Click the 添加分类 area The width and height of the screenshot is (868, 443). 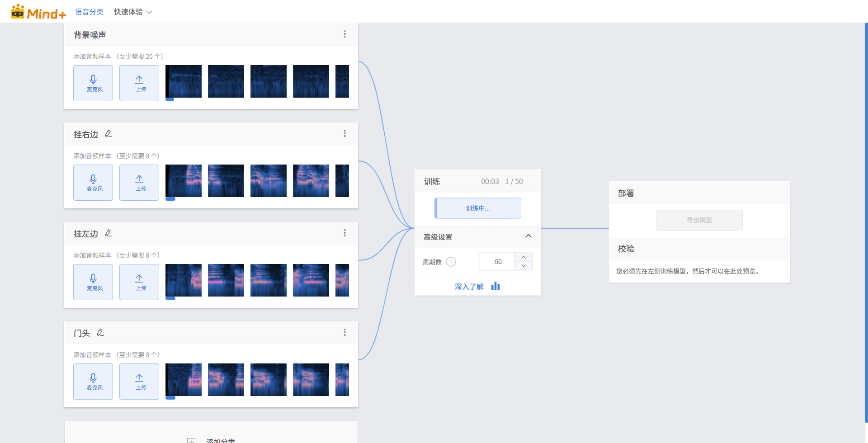[x=211, y=432]
